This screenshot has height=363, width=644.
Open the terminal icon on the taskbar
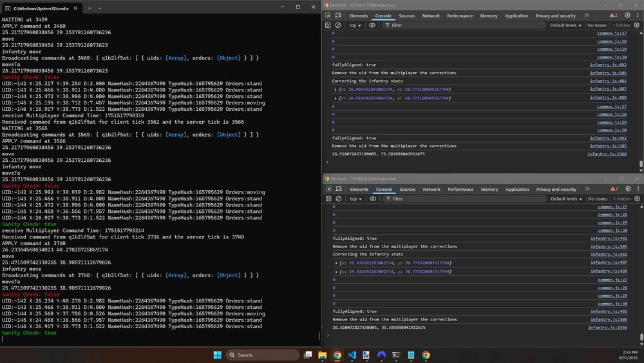point(396,355)
